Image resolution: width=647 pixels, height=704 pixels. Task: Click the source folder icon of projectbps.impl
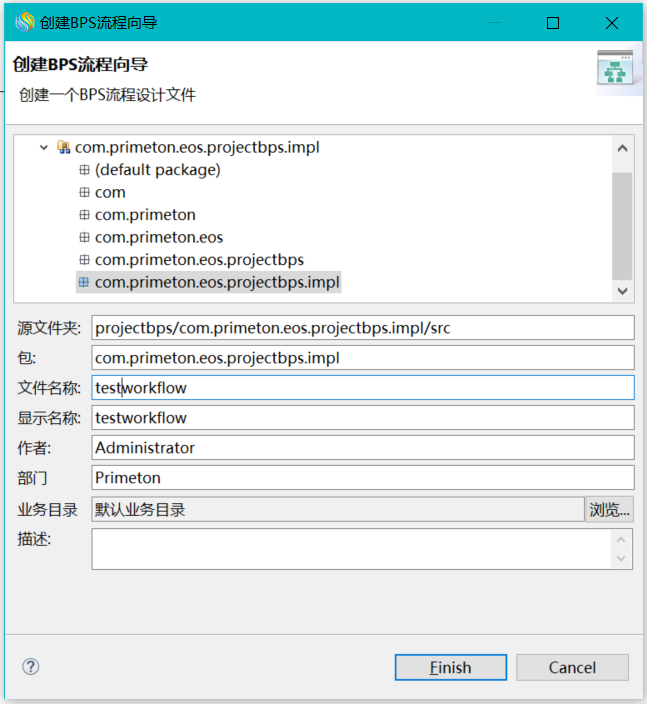pos(64,147)
